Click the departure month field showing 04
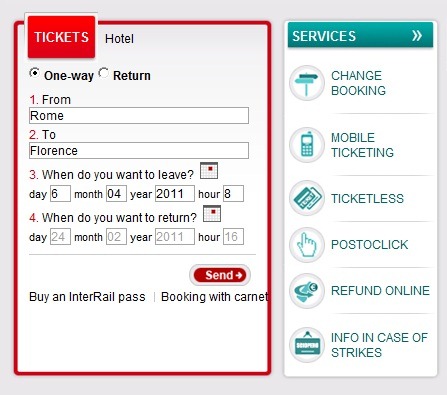Viewport: 447px width, 395px height. tap(116, 194)
